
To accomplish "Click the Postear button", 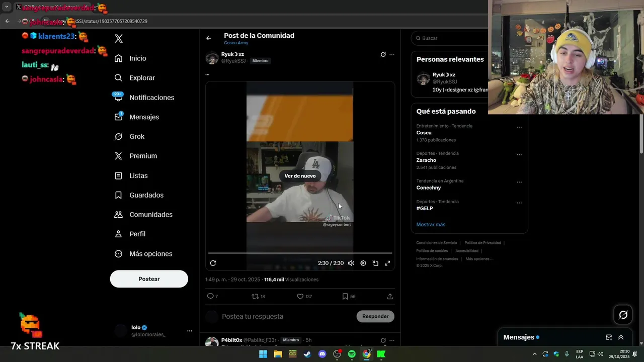I will (x=149, y=279).
